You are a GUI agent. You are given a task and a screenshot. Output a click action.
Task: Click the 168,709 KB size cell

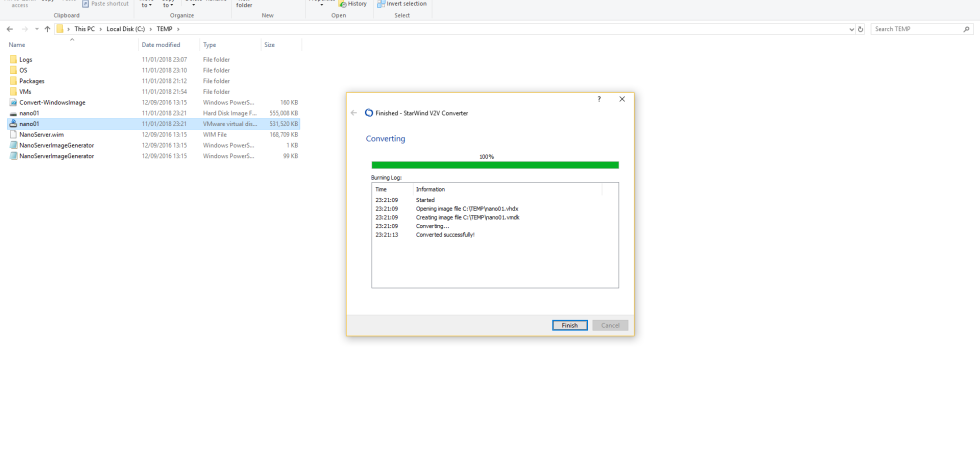(284, 134)
